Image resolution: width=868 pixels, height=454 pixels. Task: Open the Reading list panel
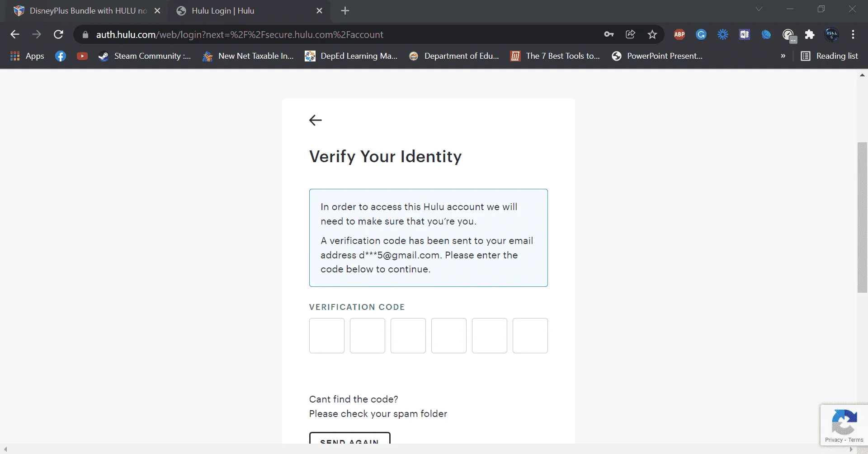click(830, 56)
